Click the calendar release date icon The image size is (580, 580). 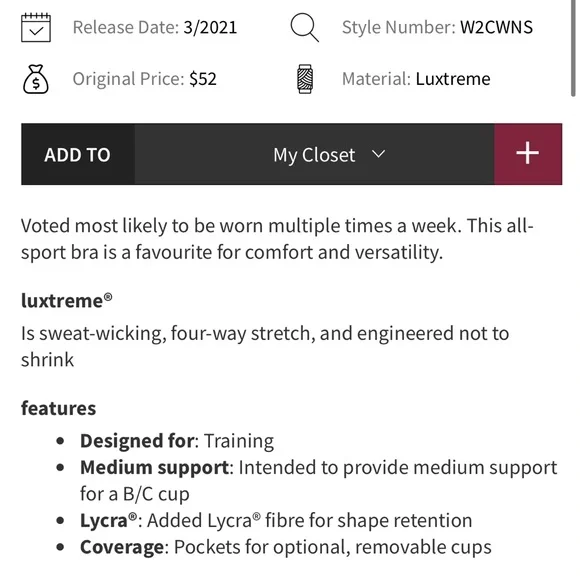36,27
